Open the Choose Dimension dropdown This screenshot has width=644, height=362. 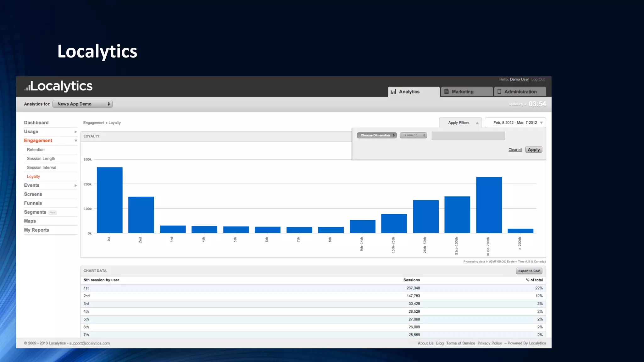[x=377, y=135]
